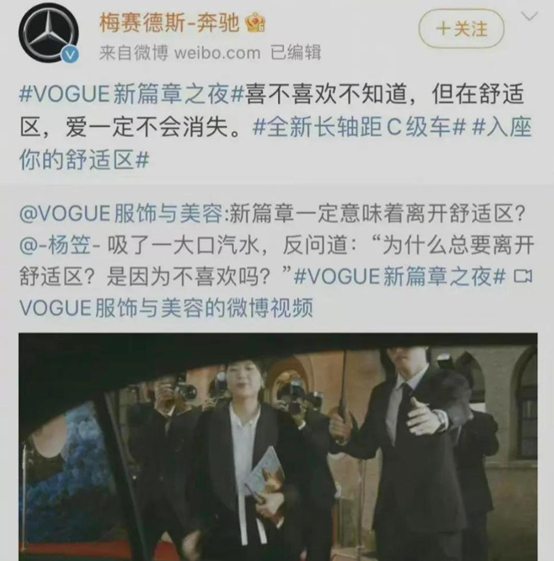Click 来自微博 source text
Screen dimensions: 554x561
tap(134, 53)
